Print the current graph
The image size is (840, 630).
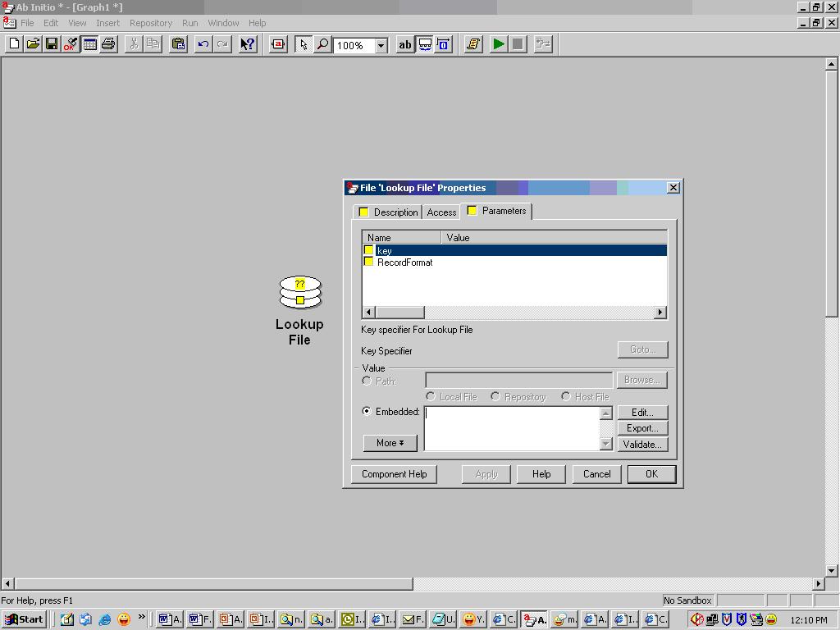pos(109,44)
